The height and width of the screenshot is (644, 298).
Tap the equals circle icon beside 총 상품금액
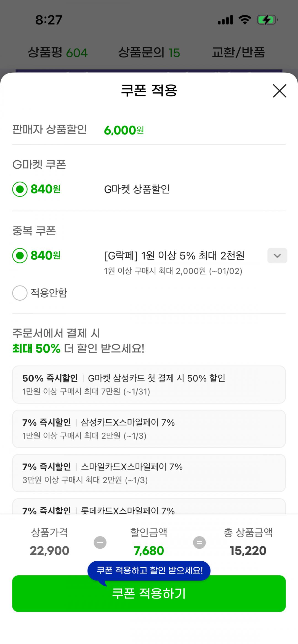(x=199, y=543)
